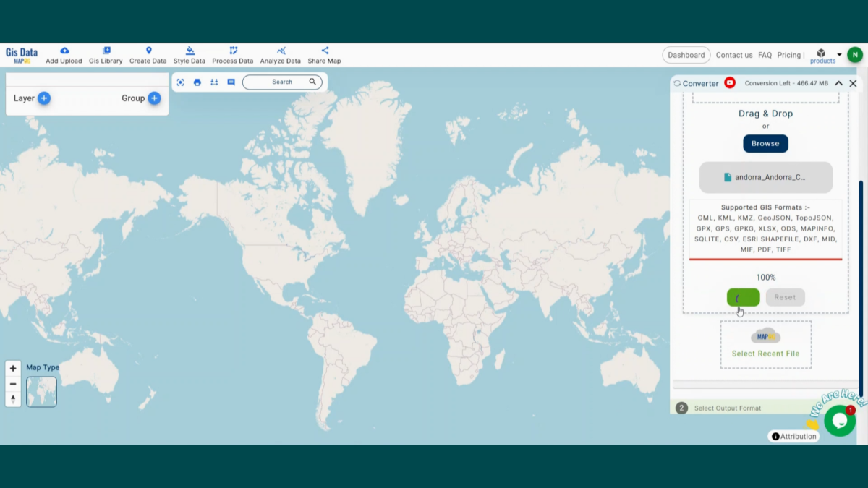Click the Create Data icon

148,54
